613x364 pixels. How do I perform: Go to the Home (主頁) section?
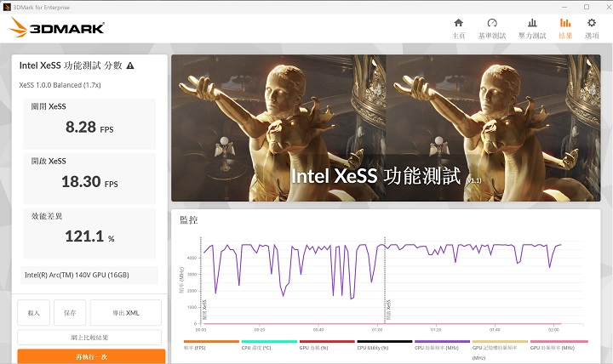coord(459,29)
